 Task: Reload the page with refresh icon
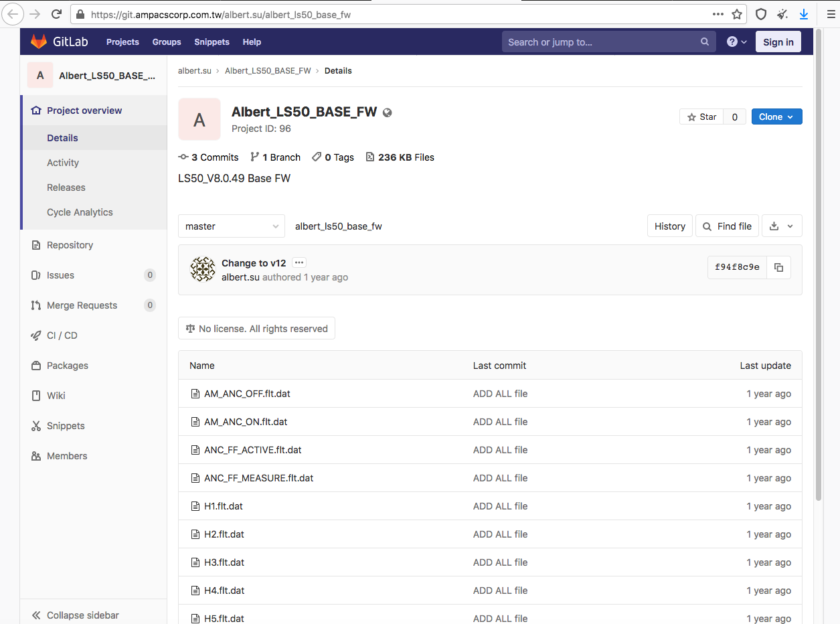coord(57,14)
